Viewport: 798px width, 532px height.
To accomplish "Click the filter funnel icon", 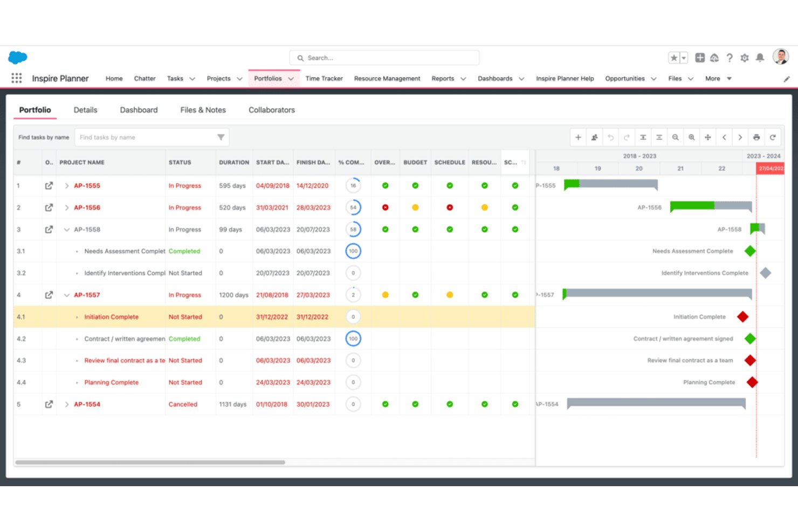I will (221, 137).
